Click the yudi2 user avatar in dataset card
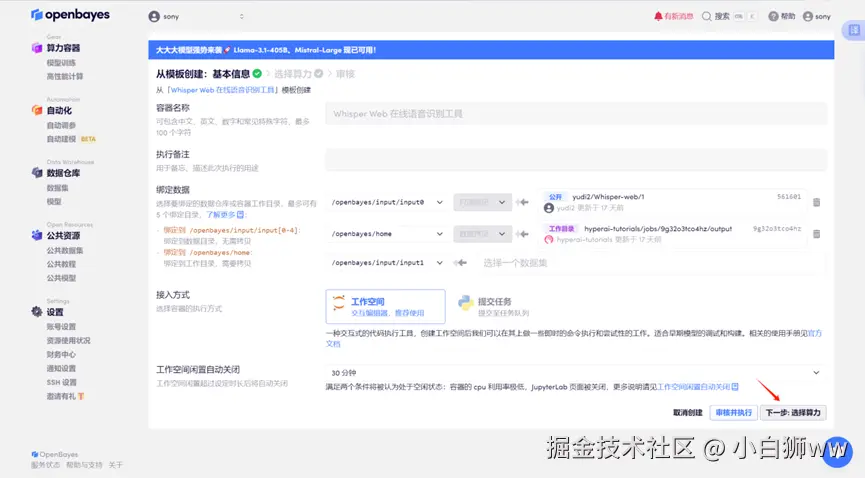The width and height of the screenshot is (865, 478). click(548, 208)
